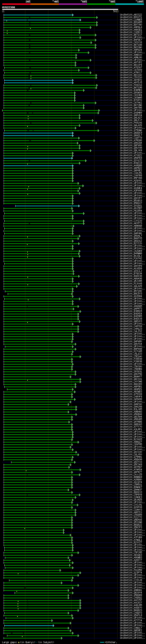Click hit label UniRef100_P49206
Viewport: 146px width, 644px height.
[x=131, y=123]
